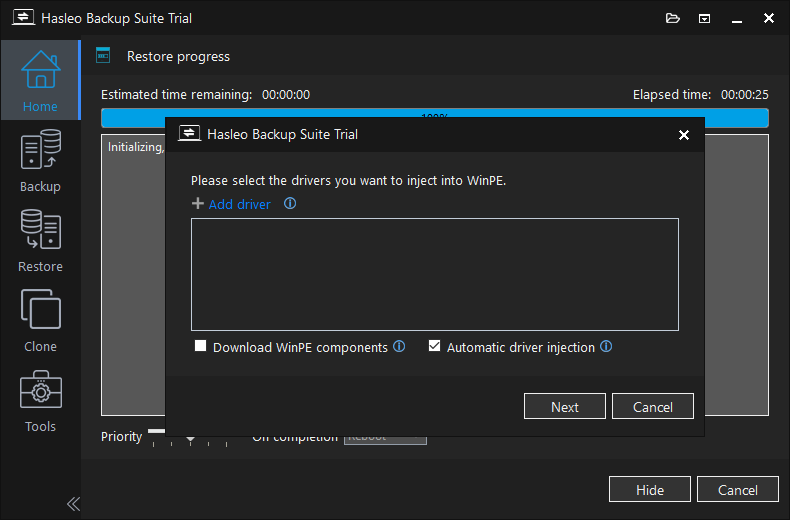790x520 pixels.
Task: Adjust the Priority slider handle
Action: coord(190,439)
